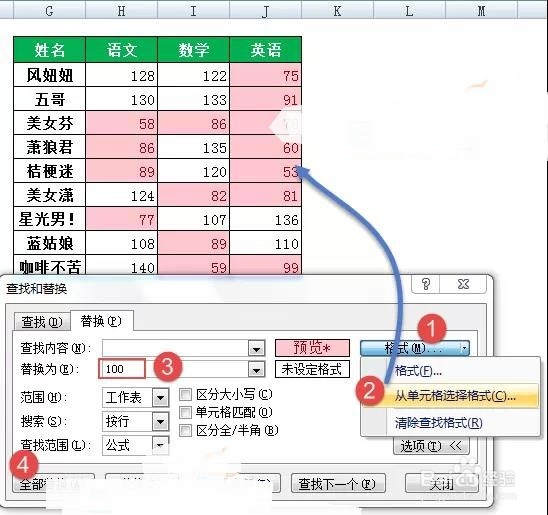Click the pink 预览* format preview box

[x=312, y=348]
